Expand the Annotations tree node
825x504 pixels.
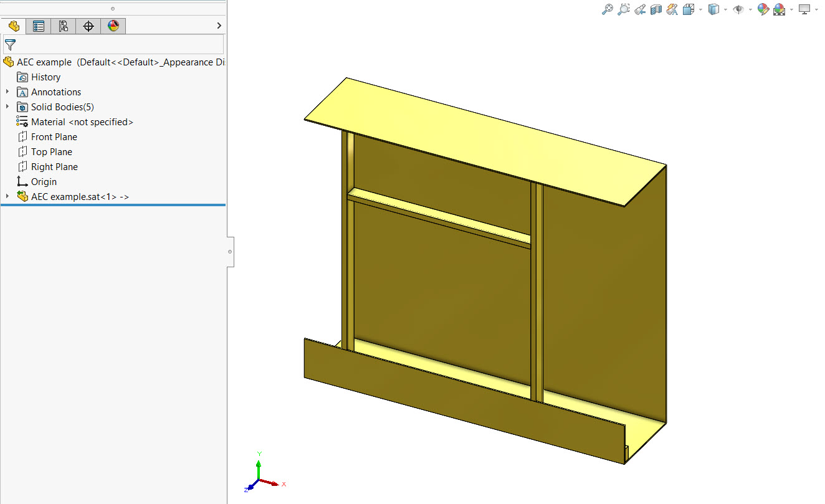point(7,92)
